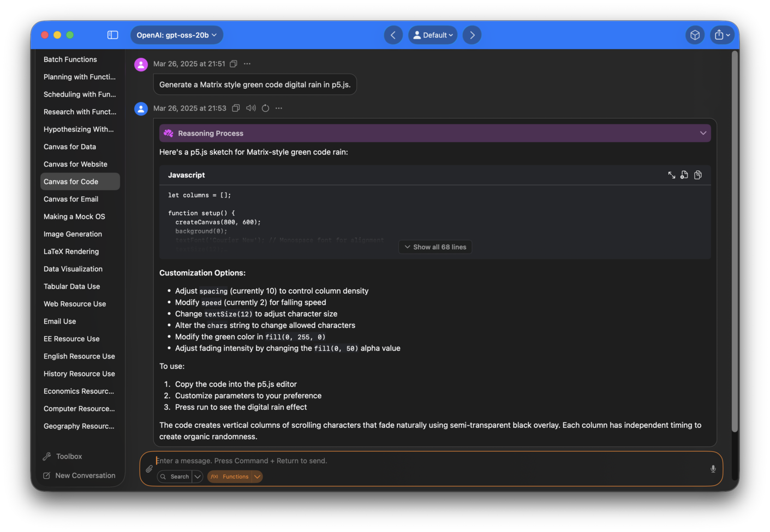The width and height of the screenshot is (770, 532).
Task: Expand the Reasoning Process section
Action: coord(703,133)
